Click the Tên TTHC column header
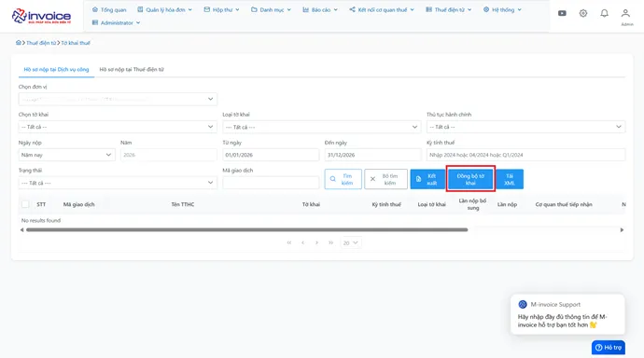Image resolution: width=644 pixels, height=358 pixels. (183, 204)
